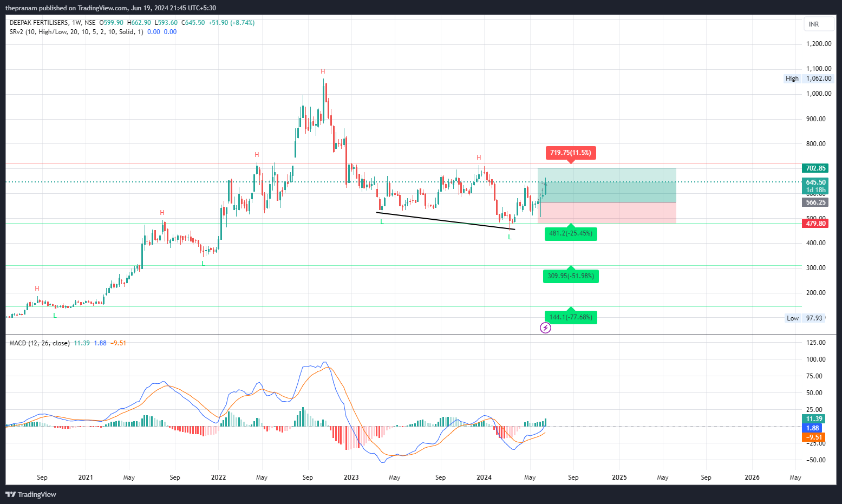Click the 702.85 target price tag
842x504 pixels.
pos(815,168)
